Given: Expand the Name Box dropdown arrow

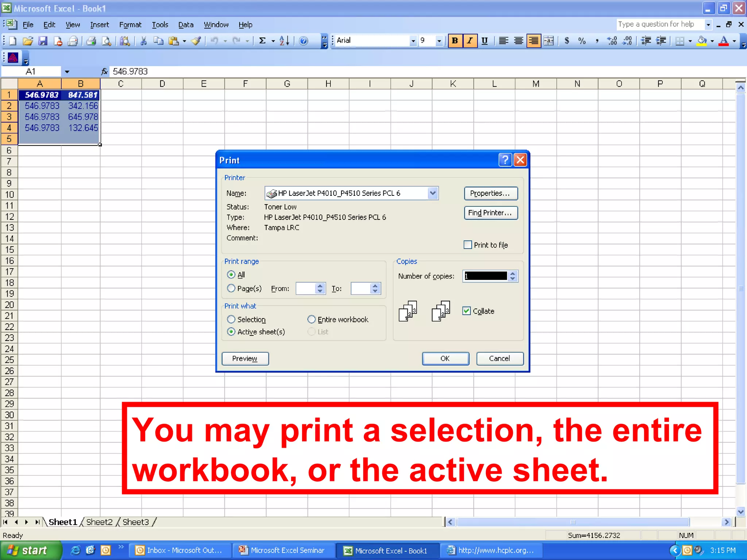Looking at the screenshot, I should click(x=67, y=71).
